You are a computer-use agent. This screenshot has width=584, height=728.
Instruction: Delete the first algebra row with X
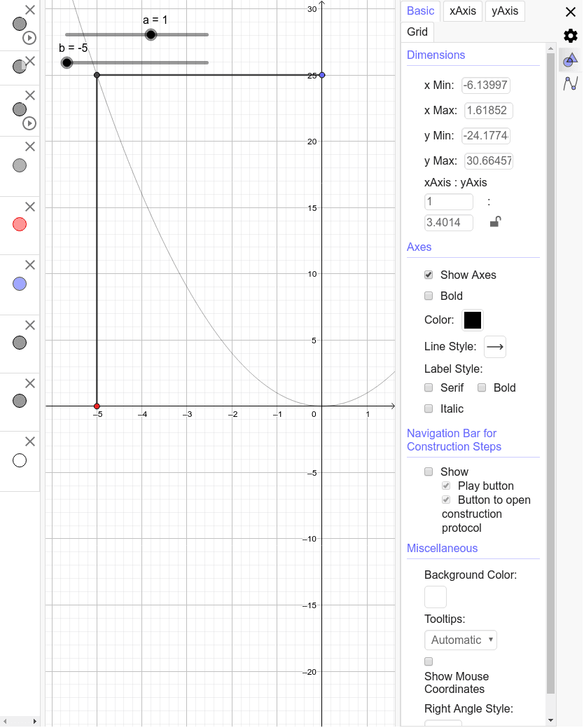pos(30,10)
